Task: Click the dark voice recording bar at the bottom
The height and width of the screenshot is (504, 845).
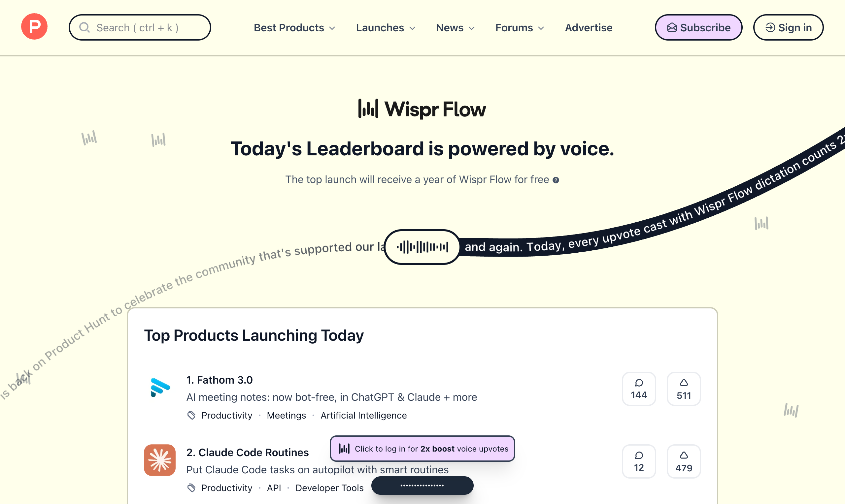Action: coord(422,486)
